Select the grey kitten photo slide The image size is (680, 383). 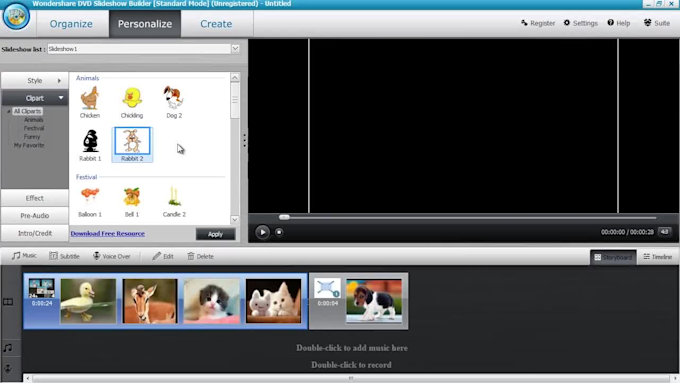[212, 301]
